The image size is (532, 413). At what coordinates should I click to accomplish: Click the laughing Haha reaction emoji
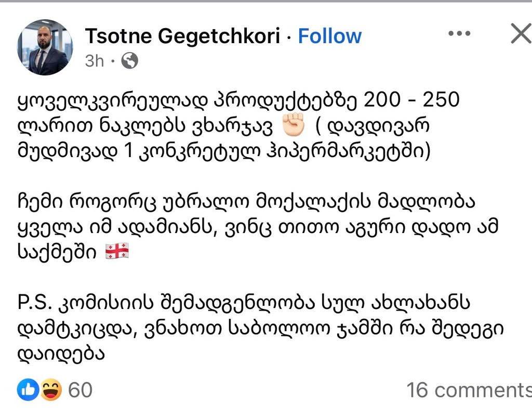tap(51, 390)
